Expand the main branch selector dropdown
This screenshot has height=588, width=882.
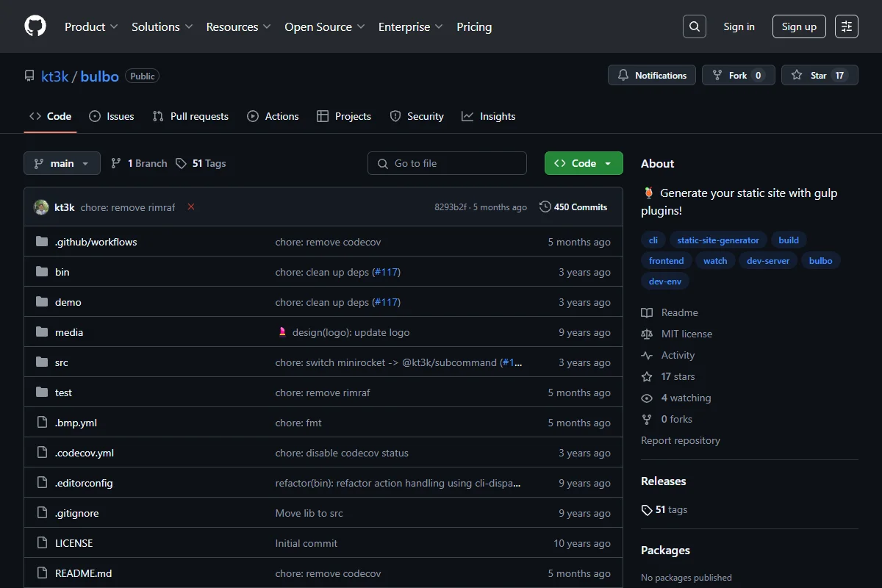62,163
